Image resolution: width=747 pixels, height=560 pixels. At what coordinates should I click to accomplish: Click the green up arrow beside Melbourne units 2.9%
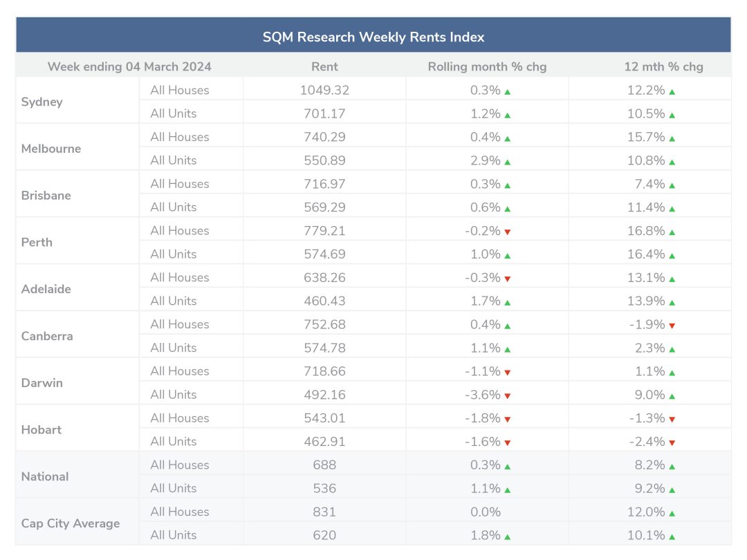point(508,162)
